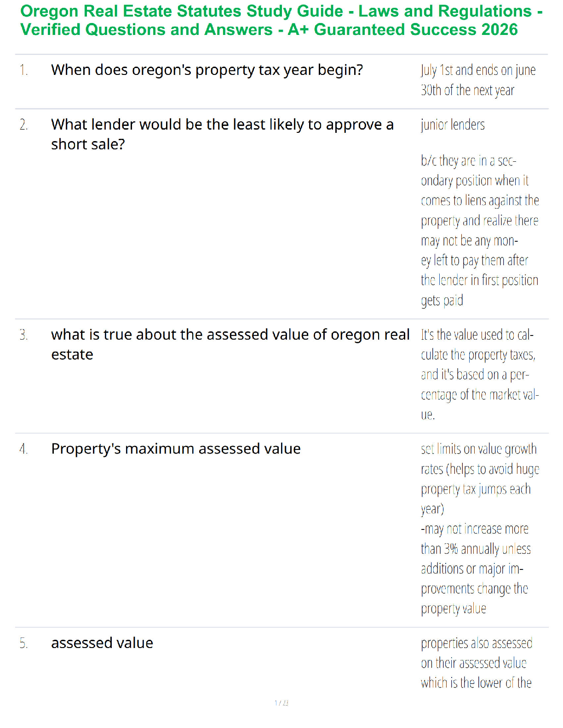This screenshot has width=563, height=728.
Task: Click the row number 1 label
Action: pyautogui.click(x=23, y=70)
